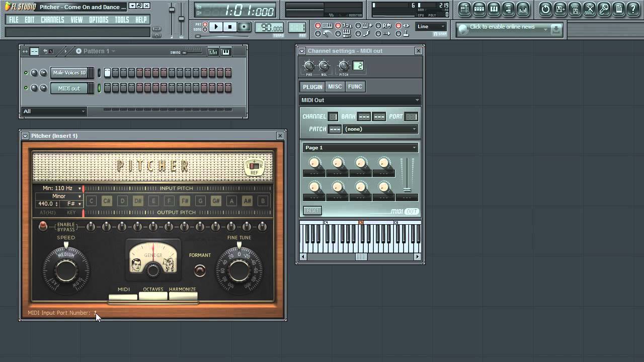The image size is (644, 362).
Task: Click the OCTAVES button in Pitcher
Action: (x=153, y=295)
